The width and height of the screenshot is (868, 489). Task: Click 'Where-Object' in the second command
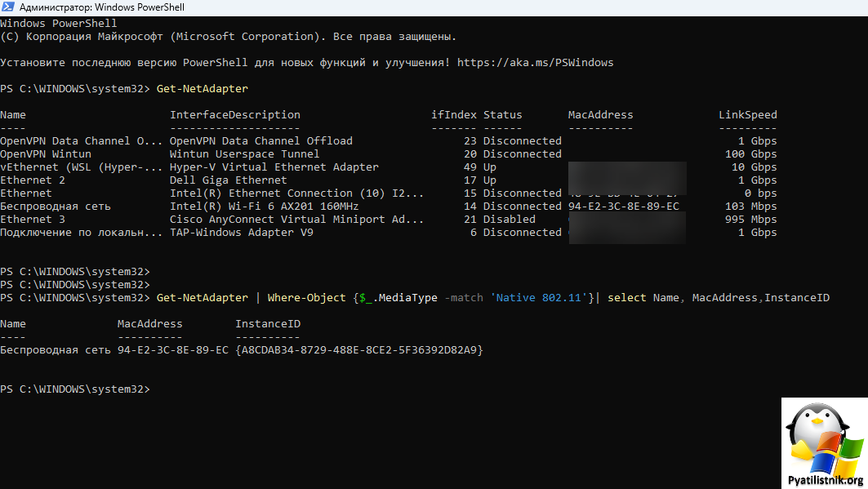point(307,298)
